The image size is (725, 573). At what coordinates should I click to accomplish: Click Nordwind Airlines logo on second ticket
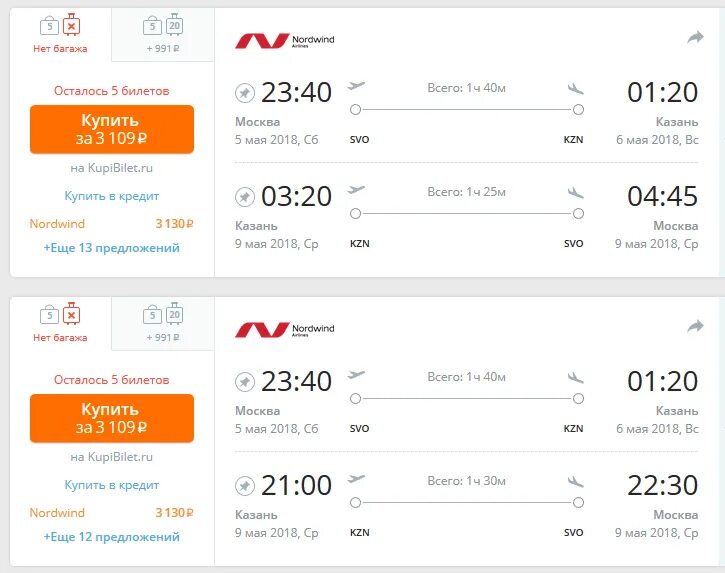285,330
